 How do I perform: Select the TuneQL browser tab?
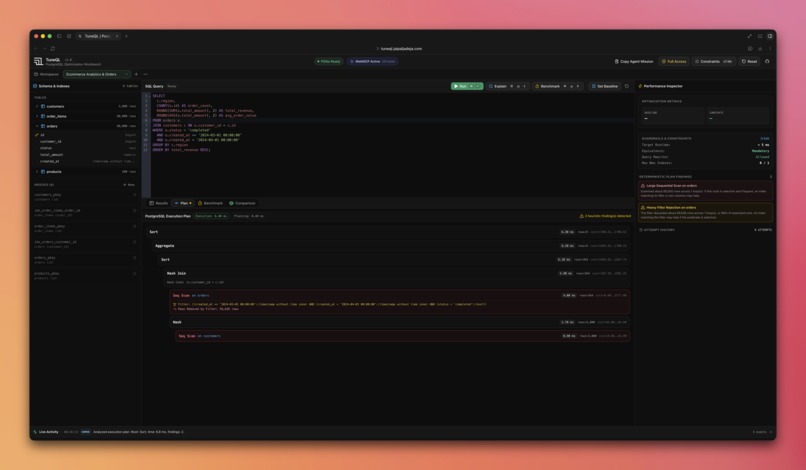click(x=98, y=37)
